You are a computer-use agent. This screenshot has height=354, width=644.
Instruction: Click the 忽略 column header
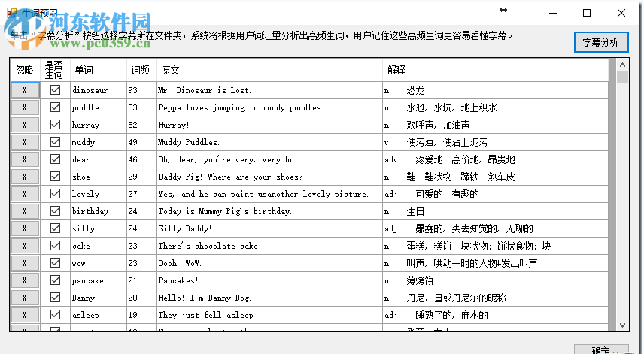[25, 70]
